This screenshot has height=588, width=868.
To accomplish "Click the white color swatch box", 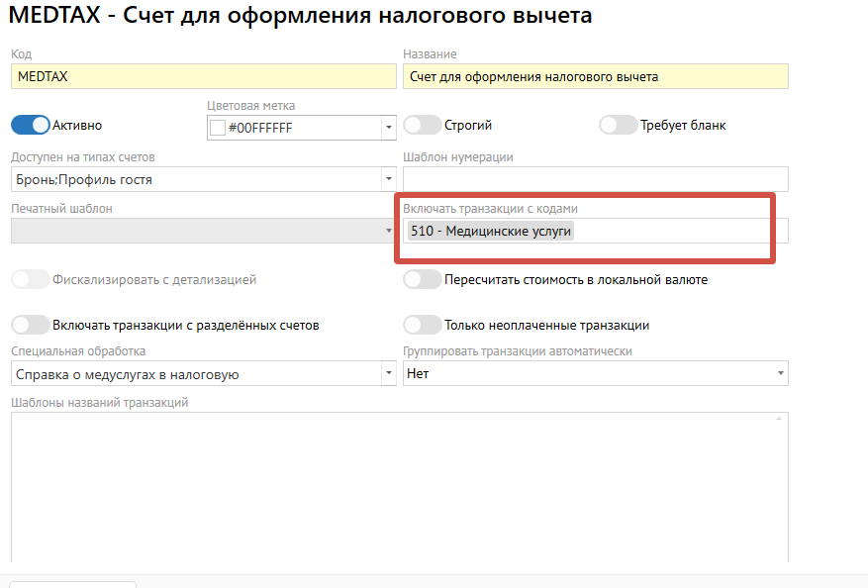I will (x=218, y=128).
